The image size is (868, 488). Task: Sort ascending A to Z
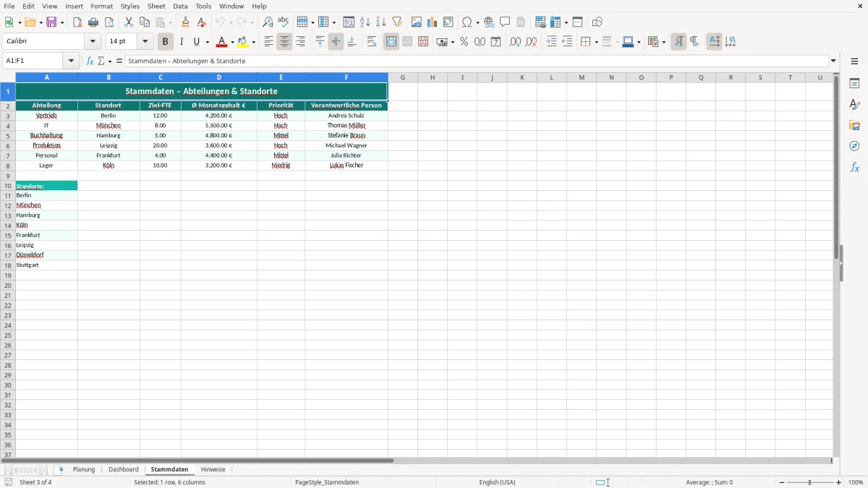(365, 22)
